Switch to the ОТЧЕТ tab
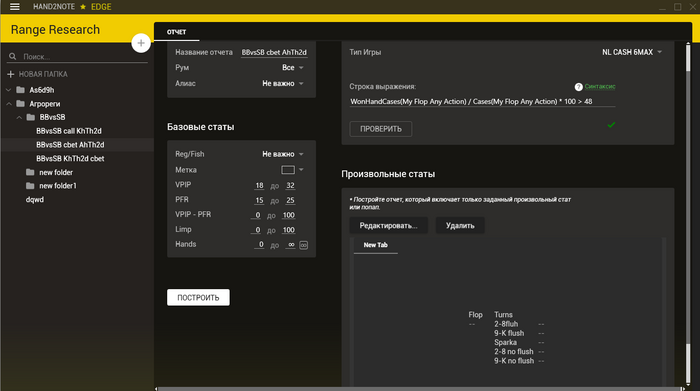Viewport: 700px width, 391px height. pyautogui.click(x=176, y=32)
